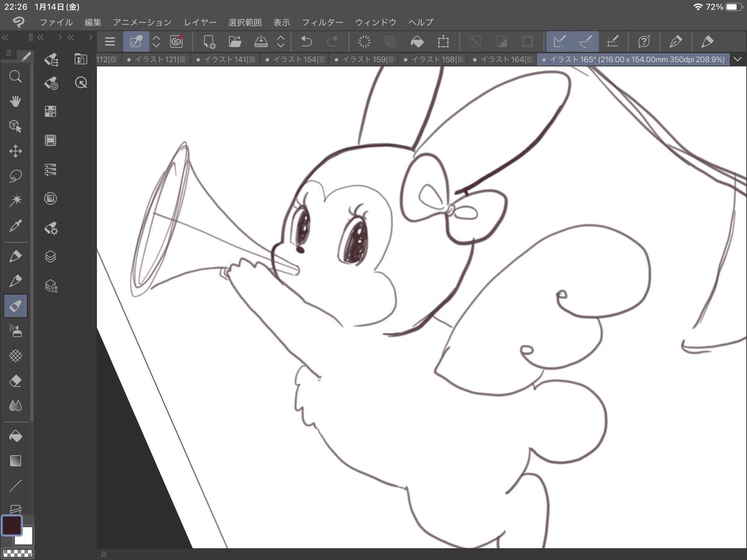Select the Gradient tool
Image resolution: width=747 pixels, height=560 pixels.
click(x=16, y=461)
